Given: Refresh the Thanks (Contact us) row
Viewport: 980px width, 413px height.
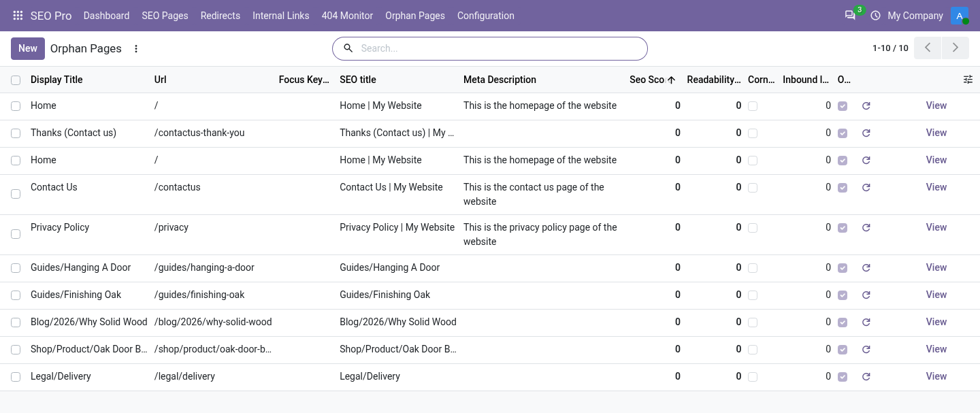Looking at the screenshot, I should click(866, 133).
